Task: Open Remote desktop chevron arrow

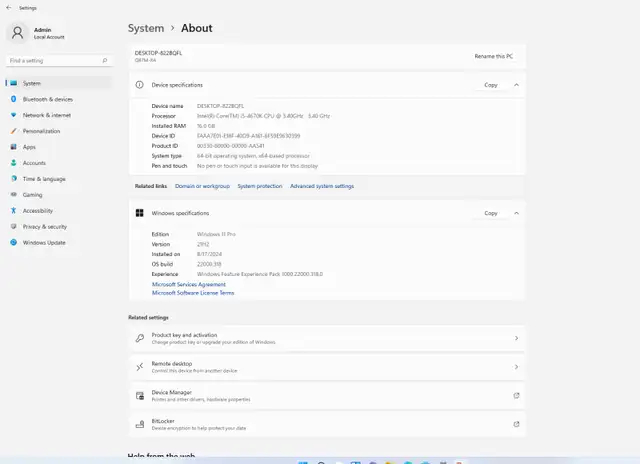Action: coord(516,367)
